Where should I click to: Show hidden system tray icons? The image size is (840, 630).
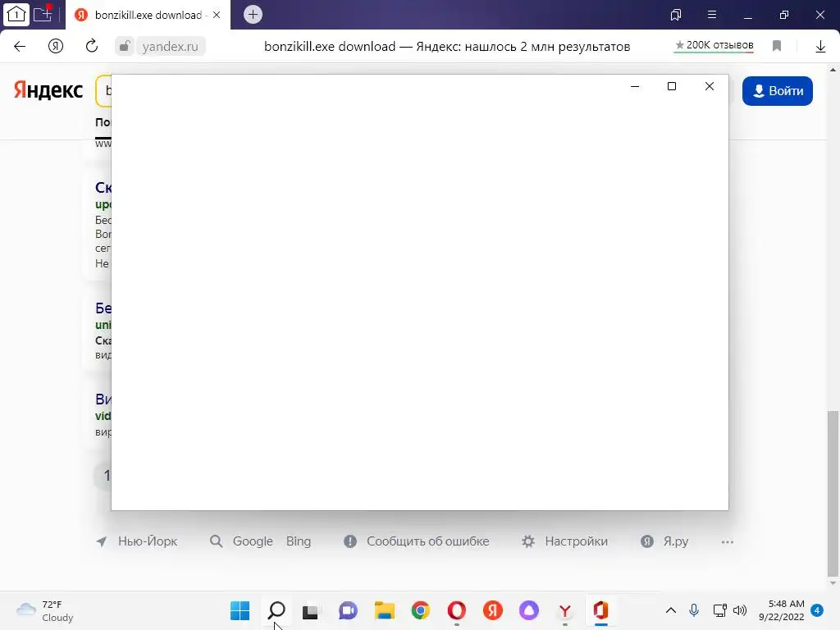click(x=671, y=610)
